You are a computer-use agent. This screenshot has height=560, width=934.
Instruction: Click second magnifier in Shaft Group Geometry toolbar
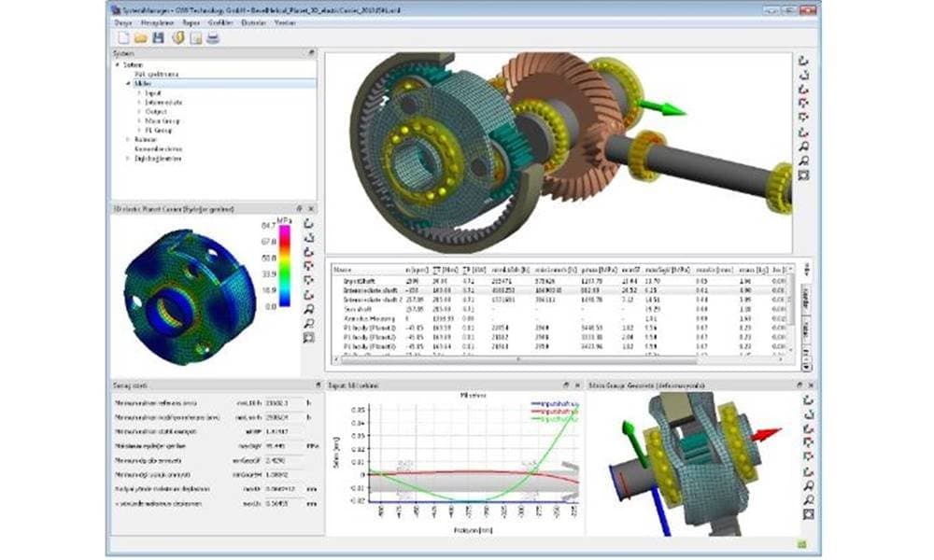coord(808,500)
